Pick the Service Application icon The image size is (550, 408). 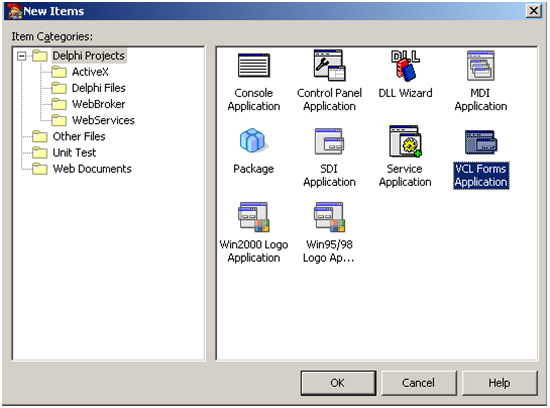(405, 141)
